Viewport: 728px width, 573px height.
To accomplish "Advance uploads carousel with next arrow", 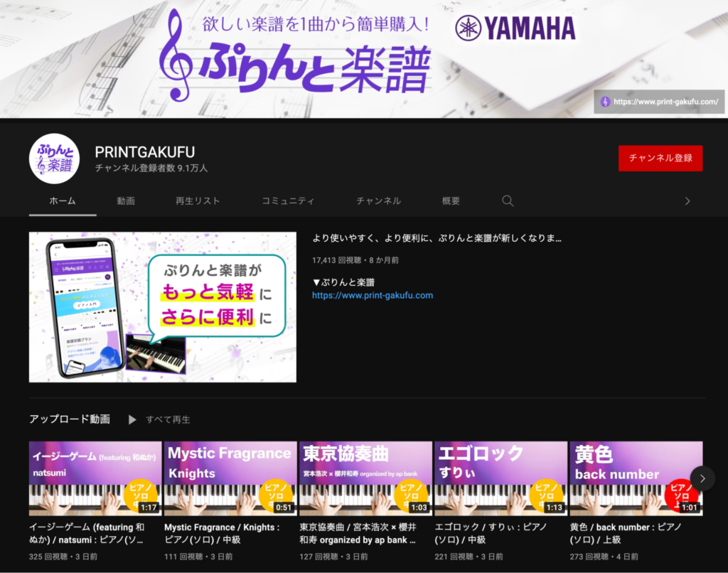I will point(702,478).
